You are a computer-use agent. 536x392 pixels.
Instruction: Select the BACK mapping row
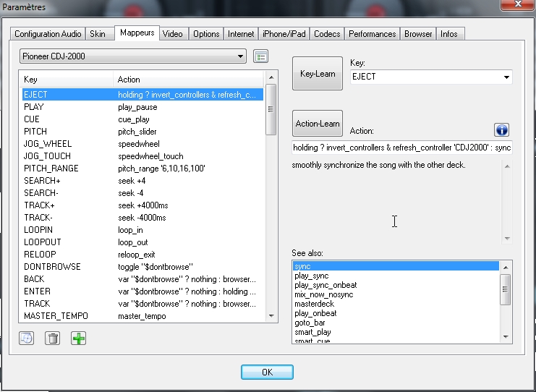coord(142,279)
